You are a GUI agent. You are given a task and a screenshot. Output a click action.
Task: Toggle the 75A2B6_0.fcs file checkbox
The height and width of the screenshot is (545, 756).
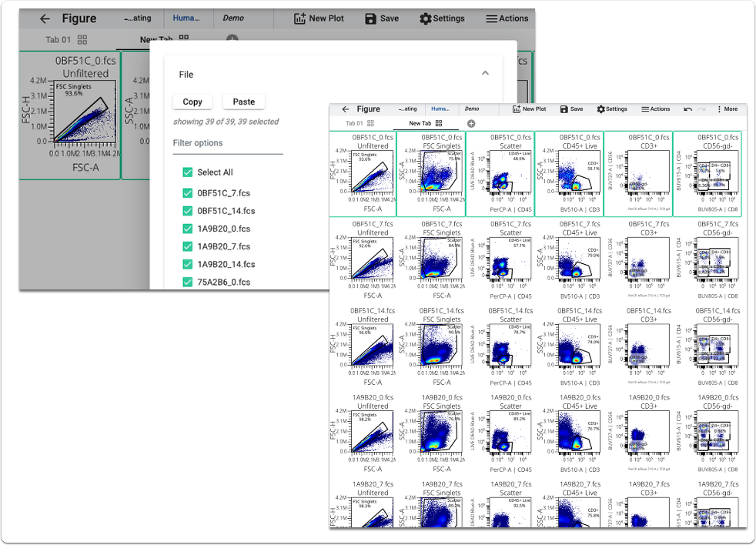188,283
